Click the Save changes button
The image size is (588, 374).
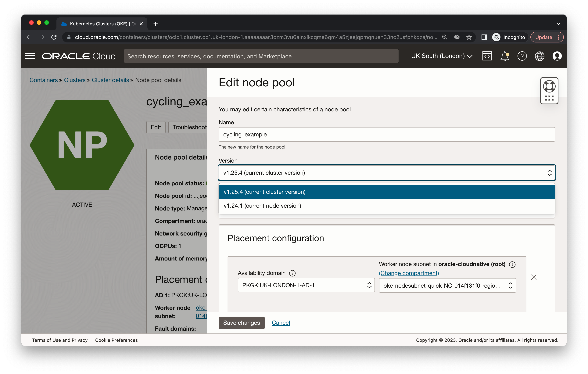[241, 323]
